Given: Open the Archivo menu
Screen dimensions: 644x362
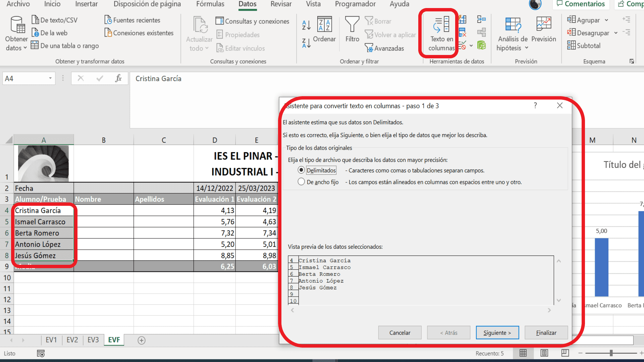Looking at the screenshot, I should (18, 4).
